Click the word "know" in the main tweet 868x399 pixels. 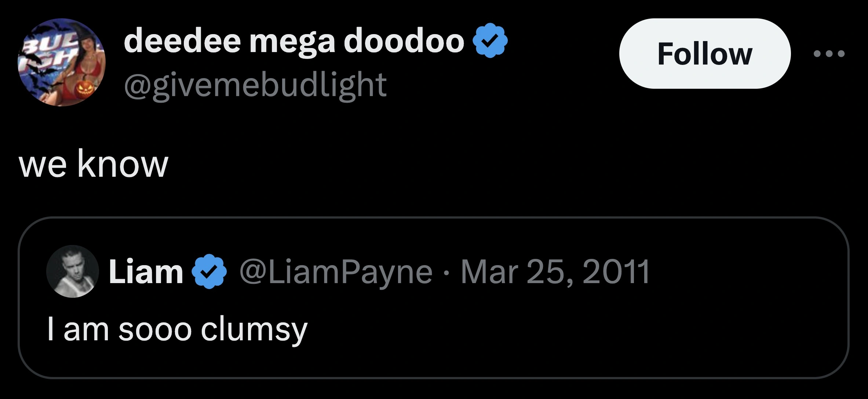pos(123,164)
